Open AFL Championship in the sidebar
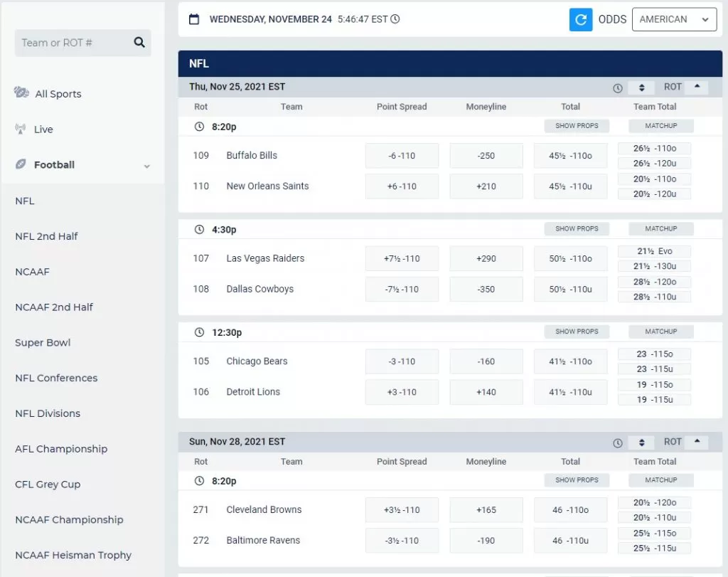The image size is (728, 577). click(x=61, y=449)
